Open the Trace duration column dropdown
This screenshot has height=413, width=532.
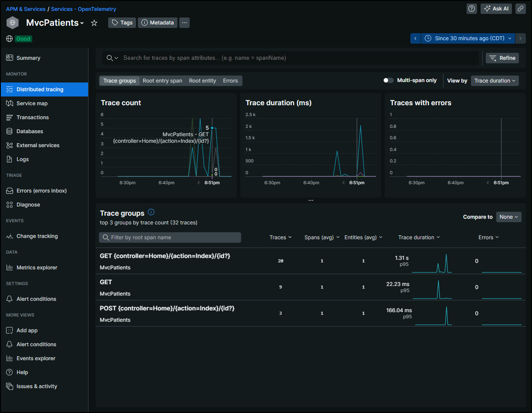coord(419,237)
